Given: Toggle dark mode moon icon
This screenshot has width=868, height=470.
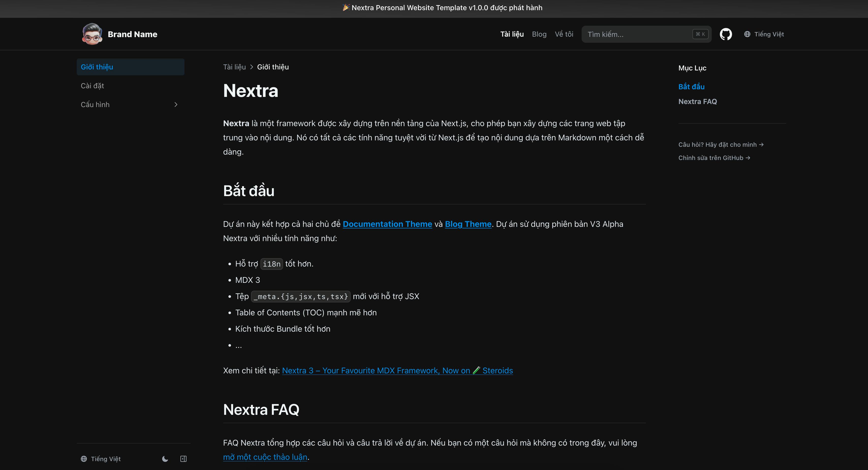Looking at the screenshot, I should click(x=165, y=459).
